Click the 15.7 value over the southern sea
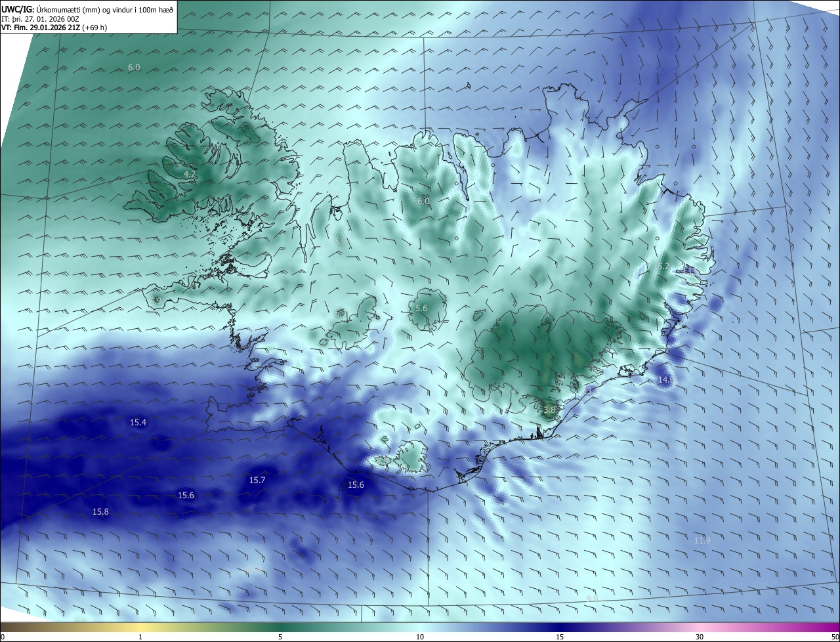 click(x=257, y=480)
